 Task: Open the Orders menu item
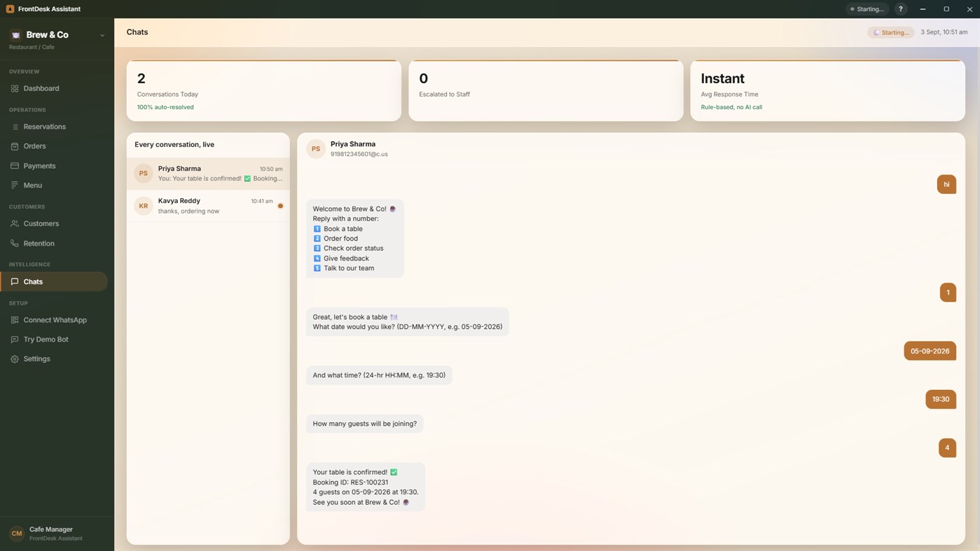tap(55, 146)
